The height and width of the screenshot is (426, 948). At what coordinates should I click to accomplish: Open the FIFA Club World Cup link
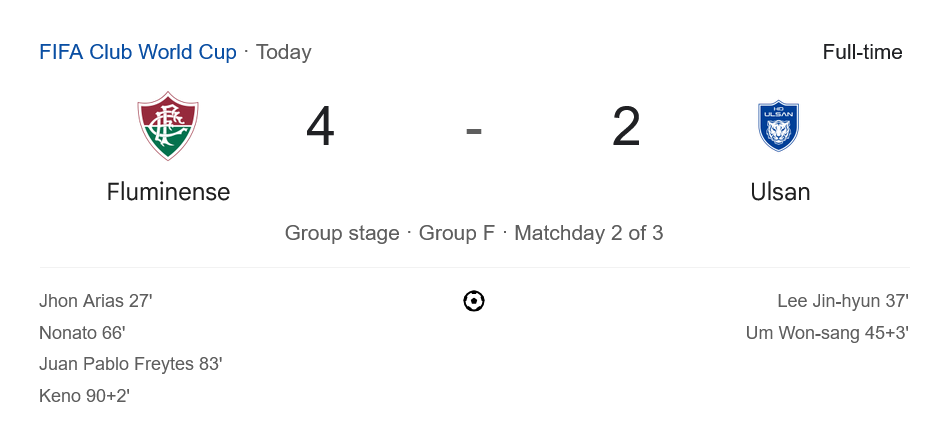(138, 52)
